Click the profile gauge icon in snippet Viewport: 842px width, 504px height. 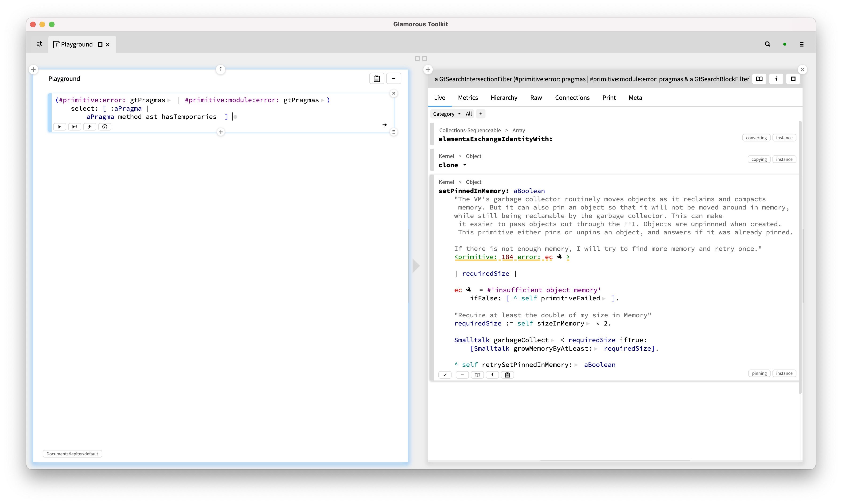(x=105, y=127)
